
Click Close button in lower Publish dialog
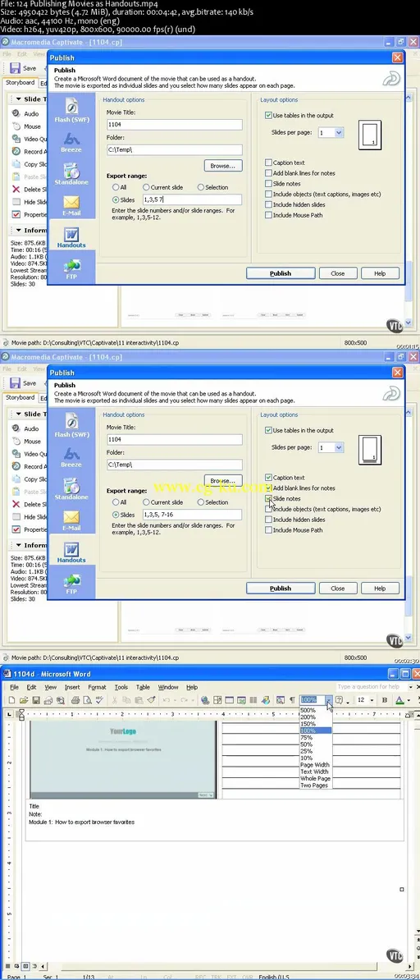tap(337, 588)
